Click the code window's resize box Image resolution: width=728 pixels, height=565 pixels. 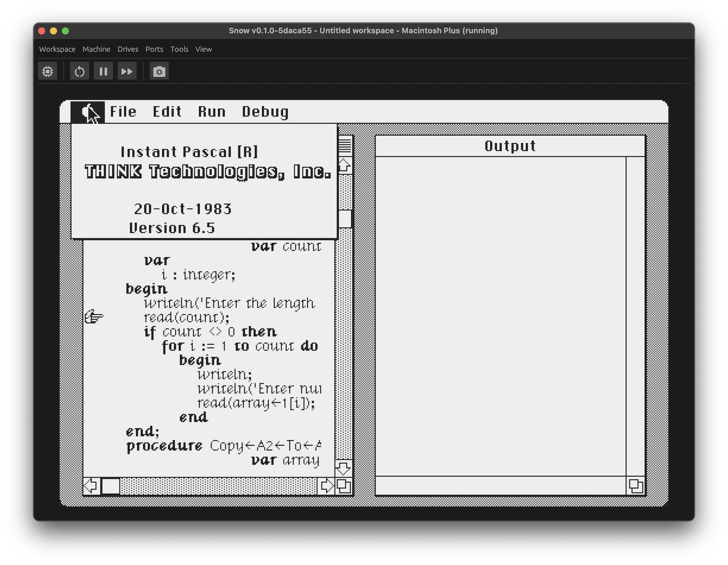tap(344, 486)
